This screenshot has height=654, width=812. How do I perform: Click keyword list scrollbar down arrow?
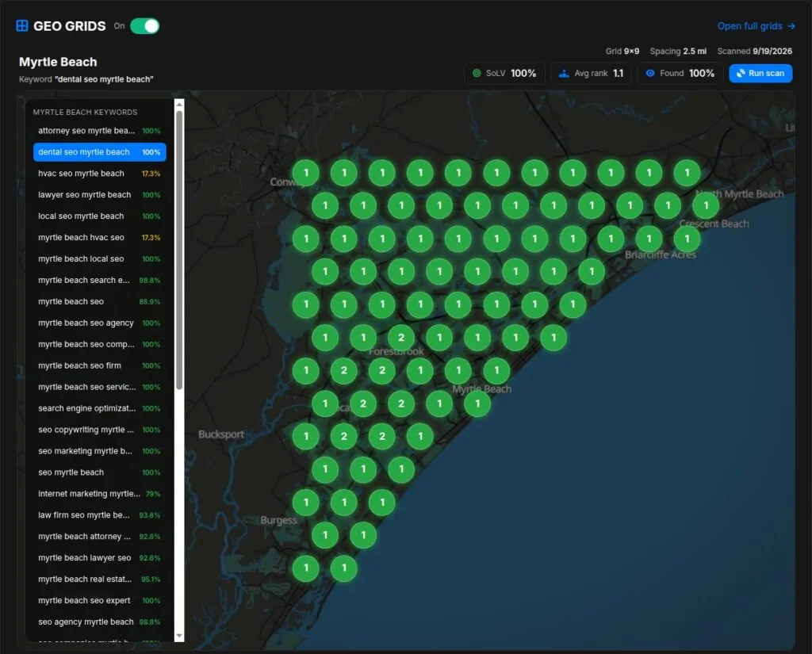(x=179, y=635)
